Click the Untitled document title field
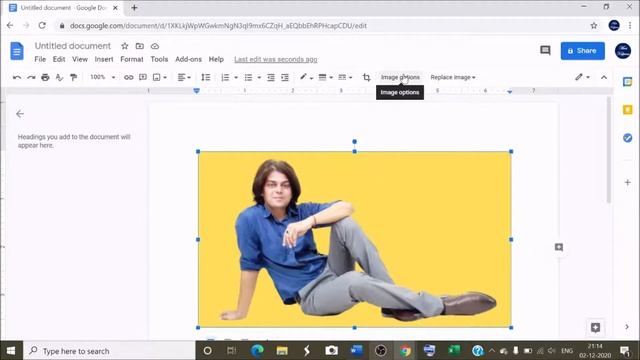Viewport: 640px width, 360px height. click(73, 46)
